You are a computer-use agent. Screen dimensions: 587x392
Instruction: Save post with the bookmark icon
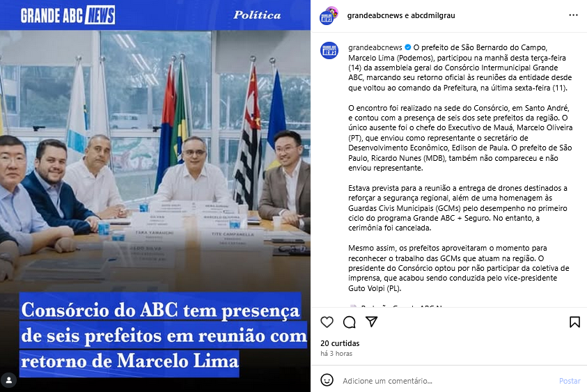pyautogui.click(x=574, y=322)
